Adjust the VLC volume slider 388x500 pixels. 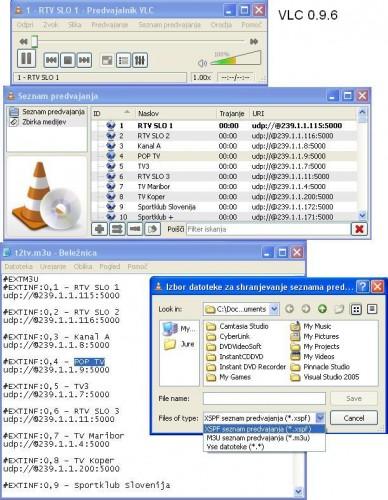click(x=235, y=59)
